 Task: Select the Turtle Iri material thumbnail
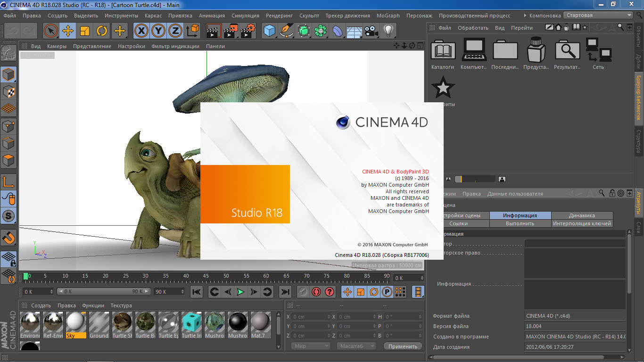point(191,325)
